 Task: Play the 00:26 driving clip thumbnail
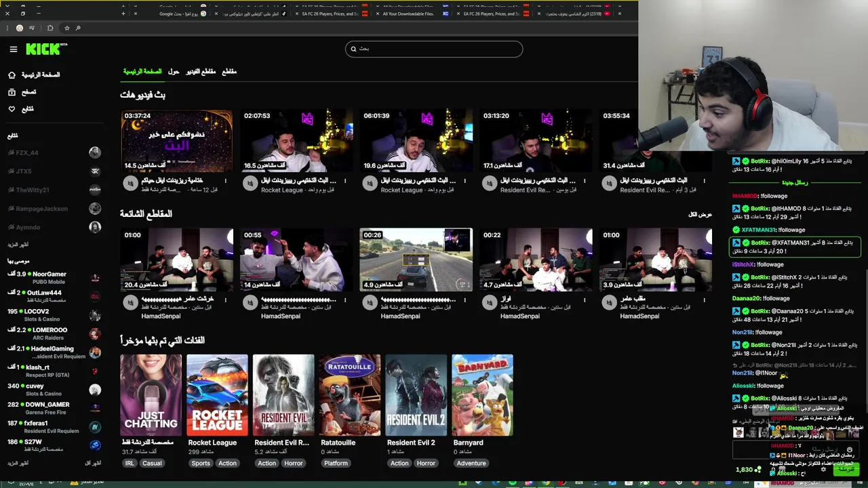tap(416, 260)
